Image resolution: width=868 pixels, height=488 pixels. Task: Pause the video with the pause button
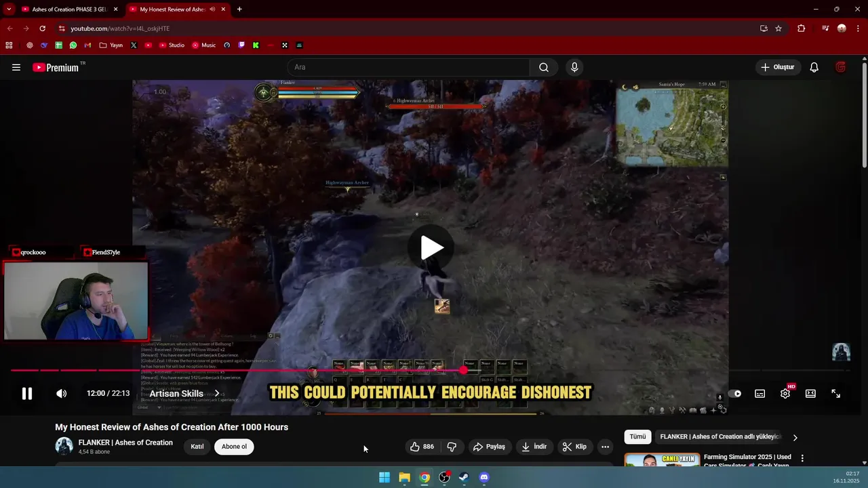[x=27, y=393]
